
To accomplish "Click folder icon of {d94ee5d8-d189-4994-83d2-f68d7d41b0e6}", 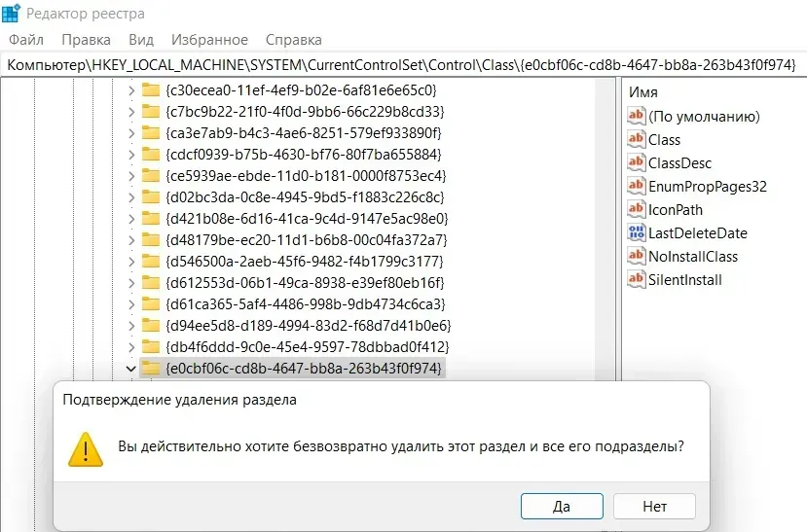I will 151,326.
